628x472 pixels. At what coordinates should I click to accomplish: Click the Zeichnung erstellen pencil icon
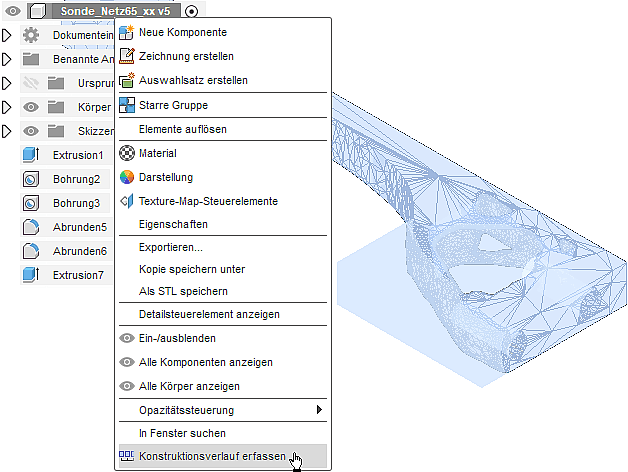click(127, 56)
